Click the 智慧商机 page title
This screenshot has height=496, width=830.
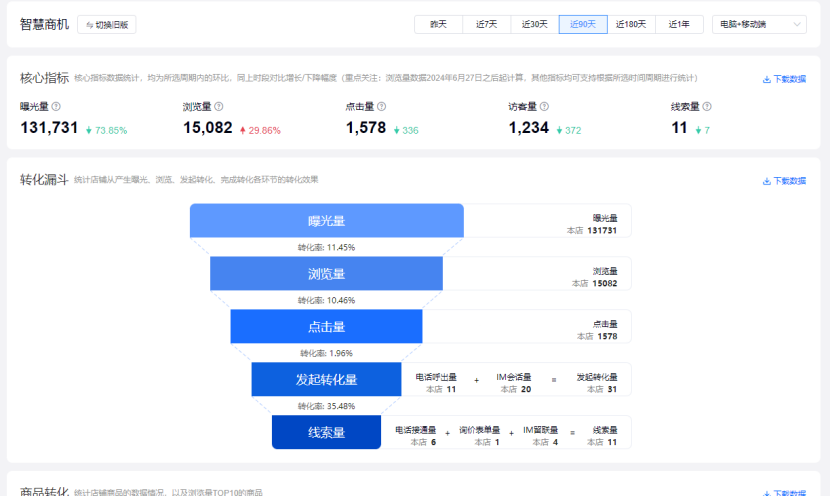click(44, 24)
